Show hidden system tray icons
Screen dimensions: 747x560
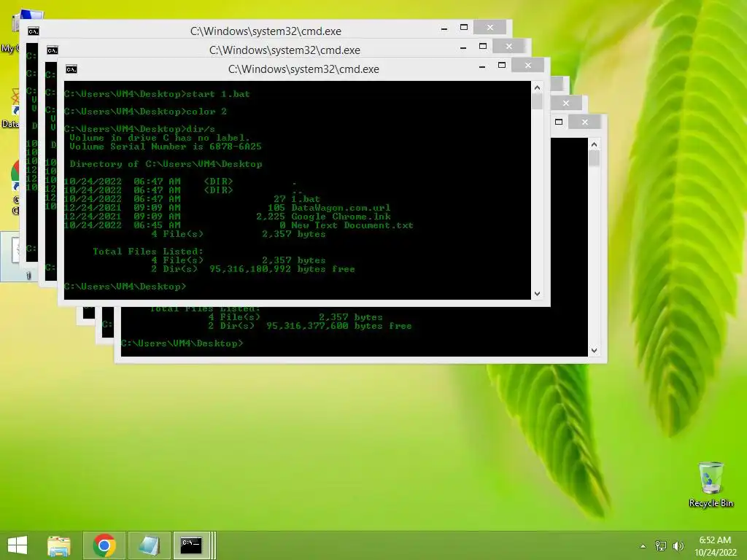coord(643,546)
